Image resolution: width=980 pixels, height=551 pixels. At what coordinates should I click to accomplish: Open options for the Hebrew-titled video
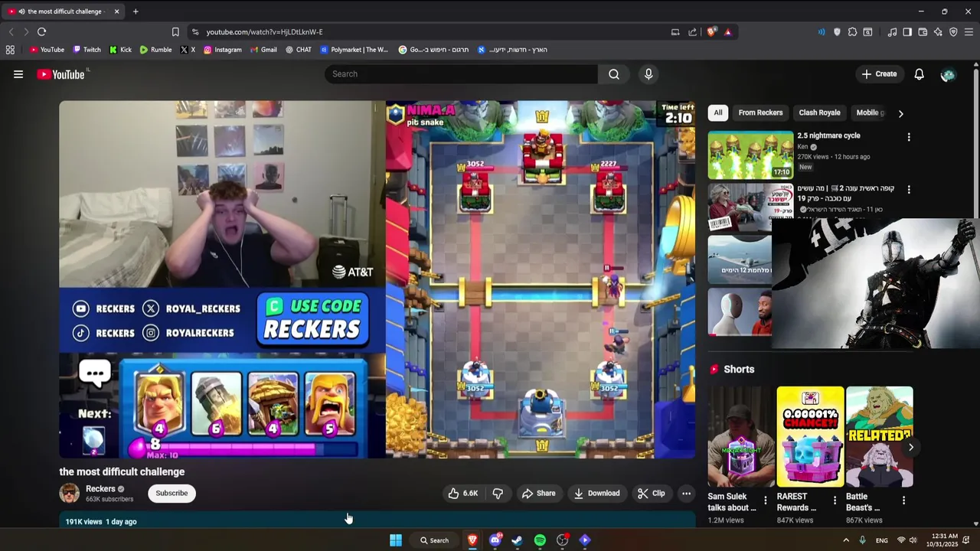coord(909,189)
